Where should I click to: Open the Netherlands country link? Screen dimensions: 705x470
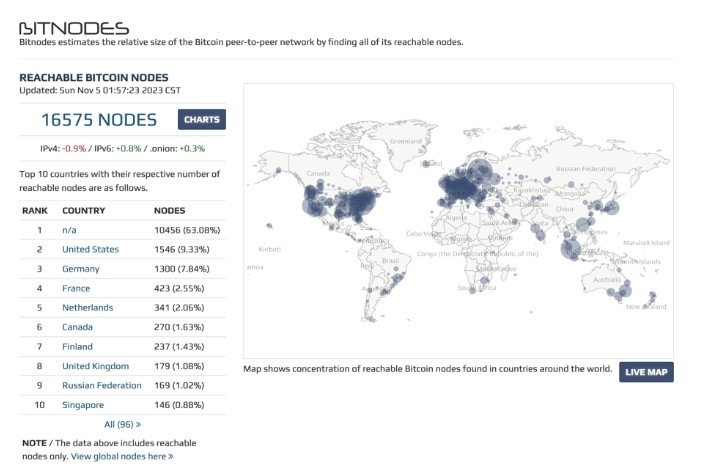click(88, 308)
